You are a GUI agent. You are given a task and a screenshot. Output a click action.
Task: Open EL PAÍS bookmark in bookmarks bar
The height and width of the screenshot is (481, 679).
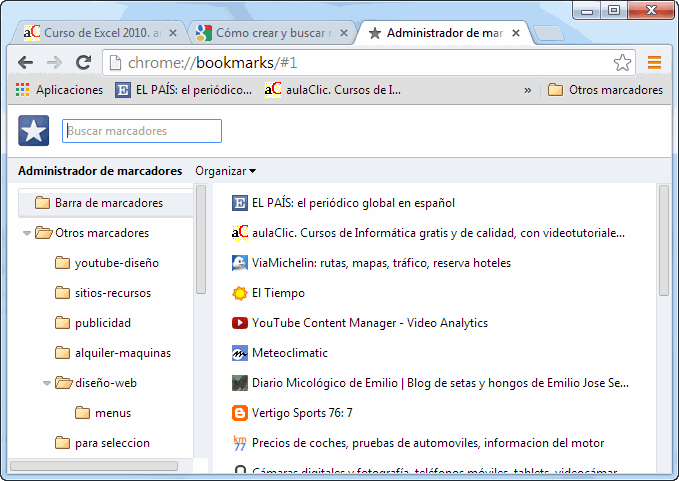(184, 90)
